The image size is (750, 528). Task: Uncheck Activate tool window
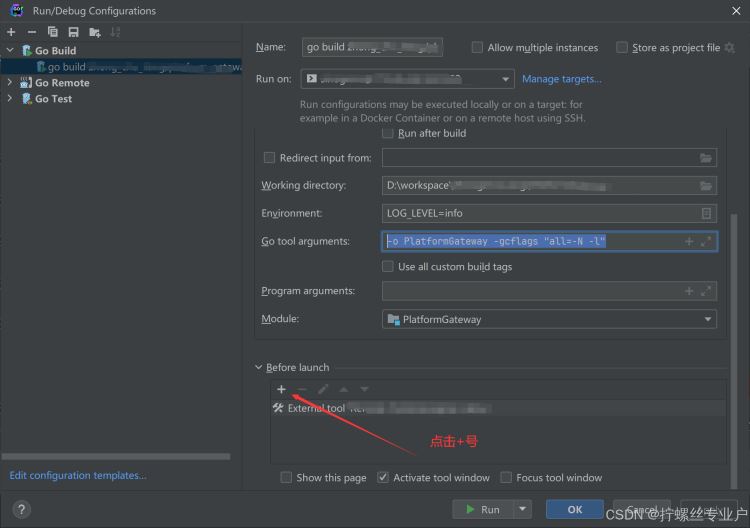pyautogui.click(x=383, y=477)
